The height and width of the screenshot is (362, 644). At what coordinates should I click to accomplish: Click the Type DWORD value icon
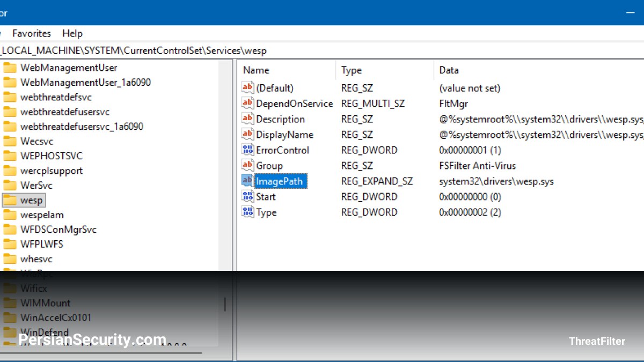click(x=247, y=212)
